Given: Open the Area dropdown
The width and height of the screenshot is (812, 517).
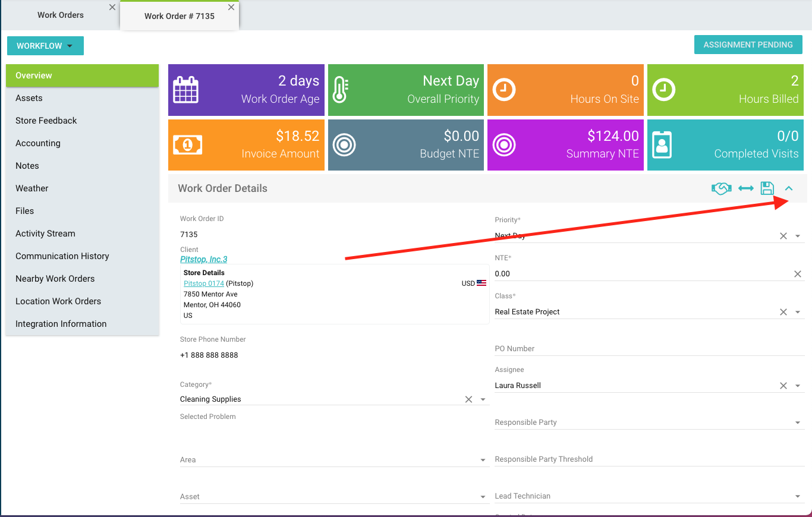Looking at the screenshot, I should coord(483,460).
